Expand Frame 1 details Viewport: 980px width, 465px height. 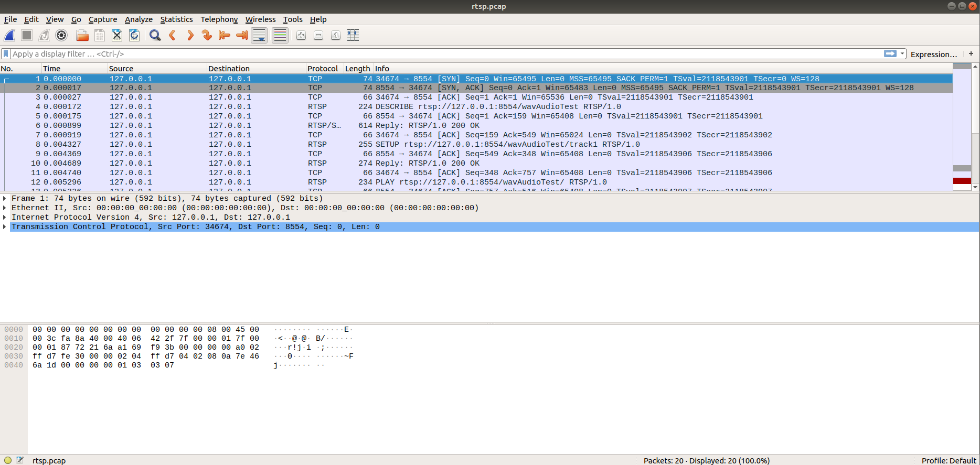click(x=4, y=199)
